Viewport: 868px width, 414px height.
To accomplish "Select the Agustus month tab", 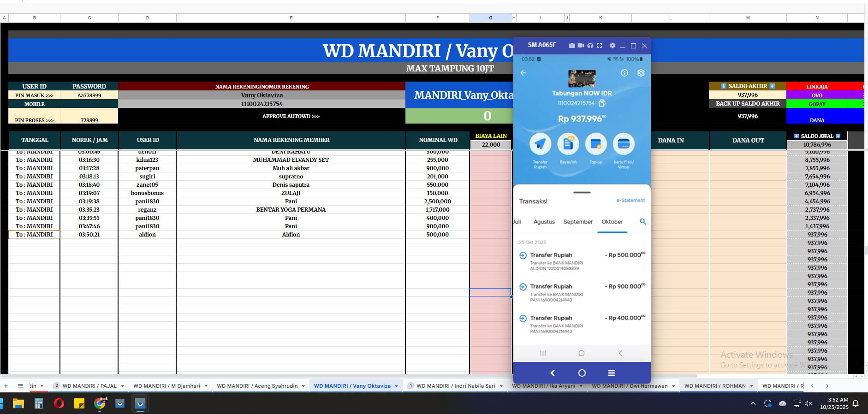I will tap(544, 222).
